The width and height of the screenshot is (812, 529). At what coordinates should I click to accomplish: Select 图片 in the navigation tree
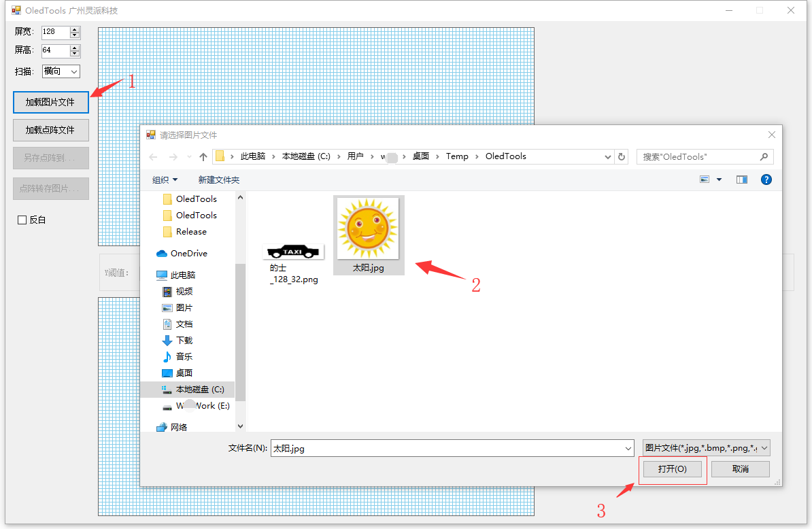(x=177, y=308)
